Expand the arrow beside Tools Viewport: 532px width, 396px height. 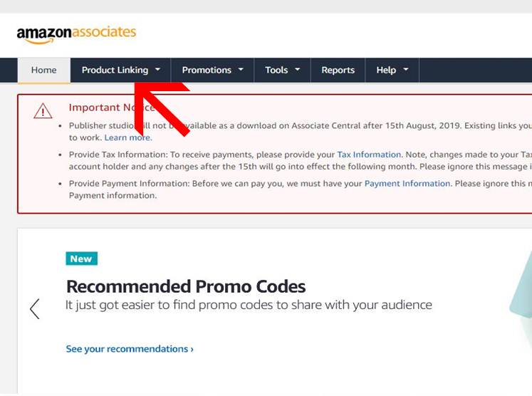[298, 70]
